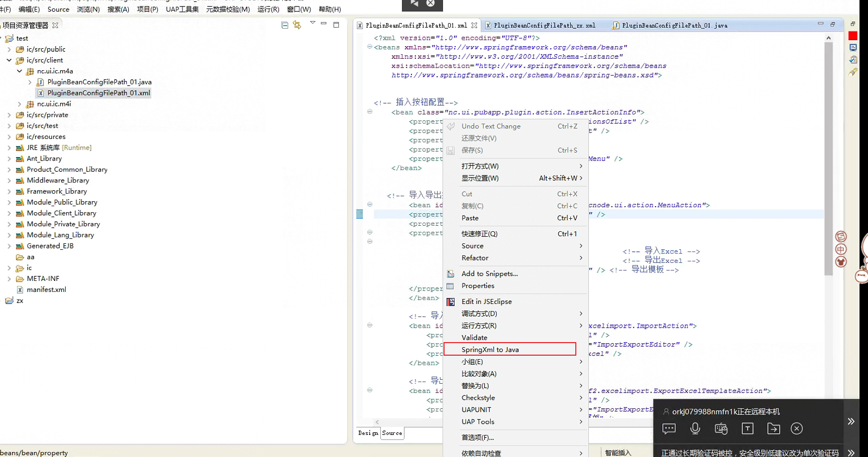Click the editor vertical scrollbar thumb
868x457 pixels.
[x=828, y=158]
